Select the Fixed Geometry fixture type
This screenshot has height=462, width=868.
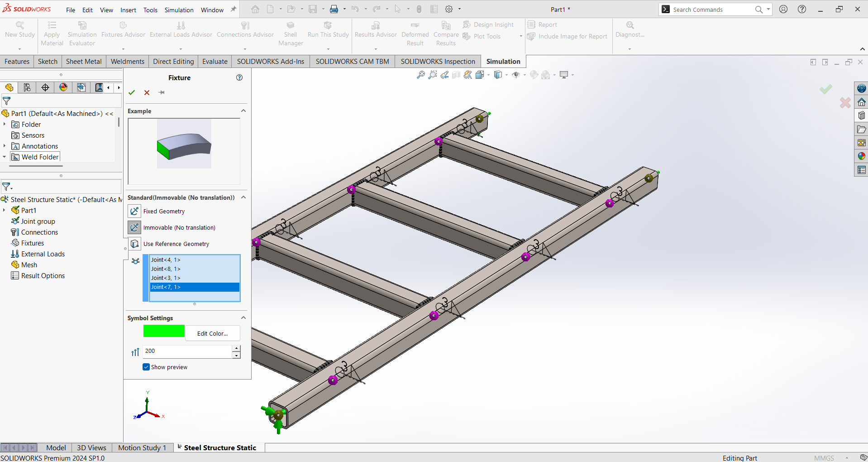click(134, 211)
